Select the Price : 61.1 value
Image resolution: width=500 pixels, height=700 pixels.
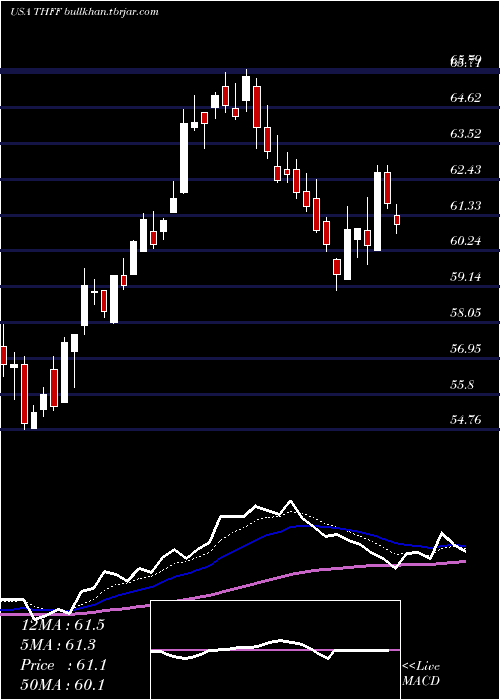[63, 665]
